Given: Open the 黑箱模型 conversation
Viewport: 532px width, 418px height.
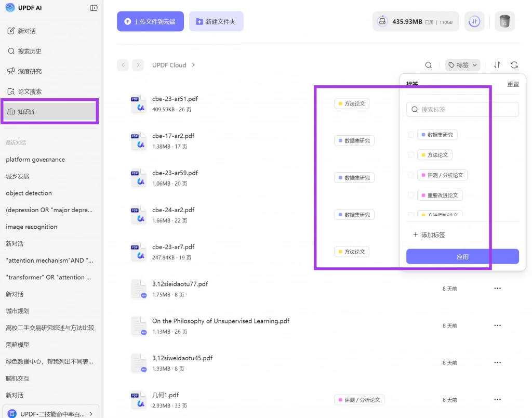Looking at the screenshot, I should click(x=18, y=345).
